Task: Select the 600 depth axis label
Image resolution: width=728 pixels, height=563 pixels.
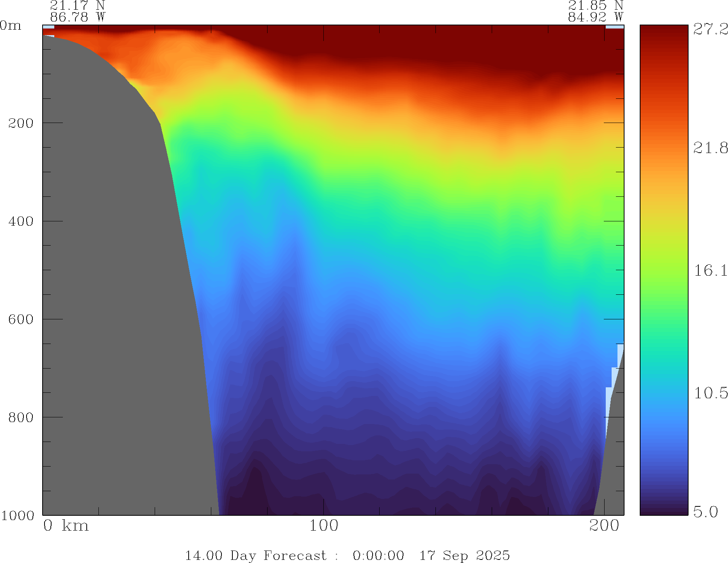Action: coord(21,319)
